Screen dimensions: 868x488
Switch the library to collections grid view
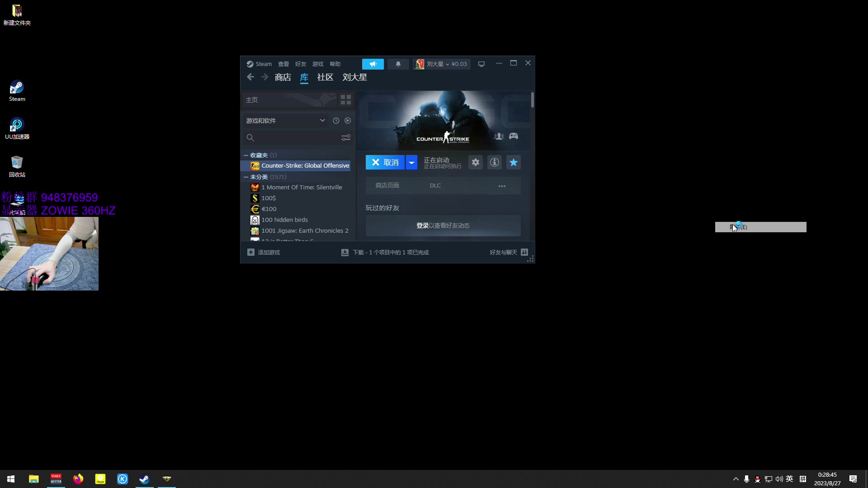pos(346,100)
